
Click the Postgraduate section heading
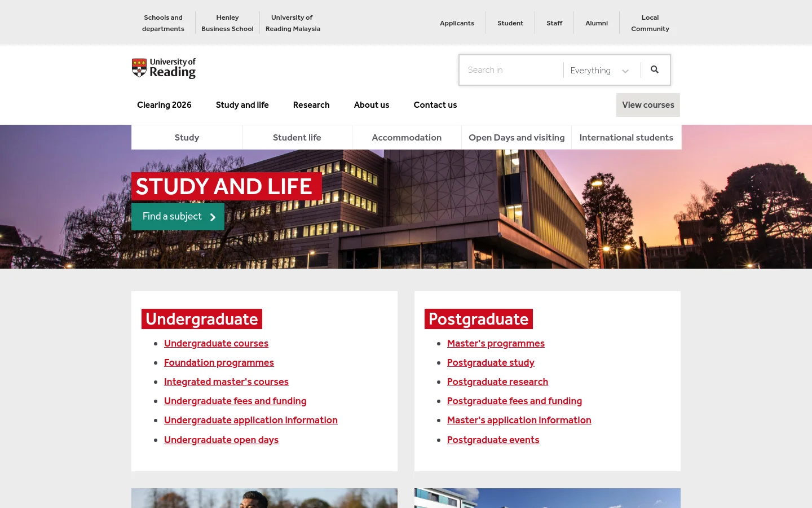click(x=478, y=319)
